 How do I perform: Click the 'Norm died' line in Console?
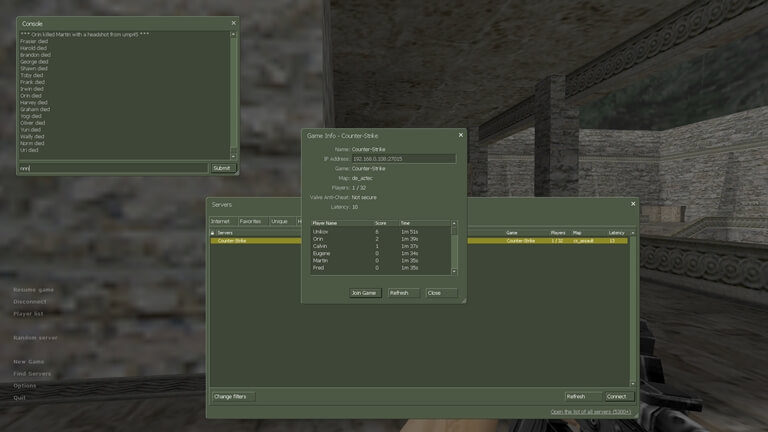[32, 143]
